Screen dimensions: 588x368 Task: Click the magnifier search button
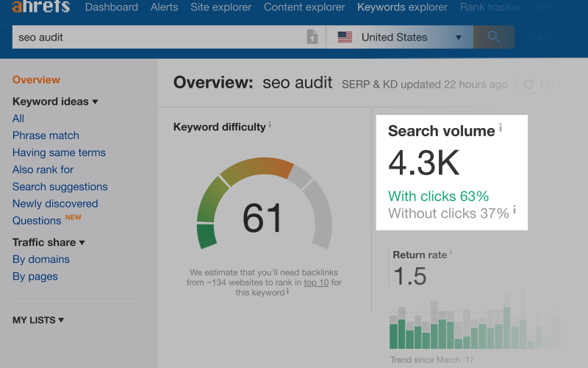[493, 37]
